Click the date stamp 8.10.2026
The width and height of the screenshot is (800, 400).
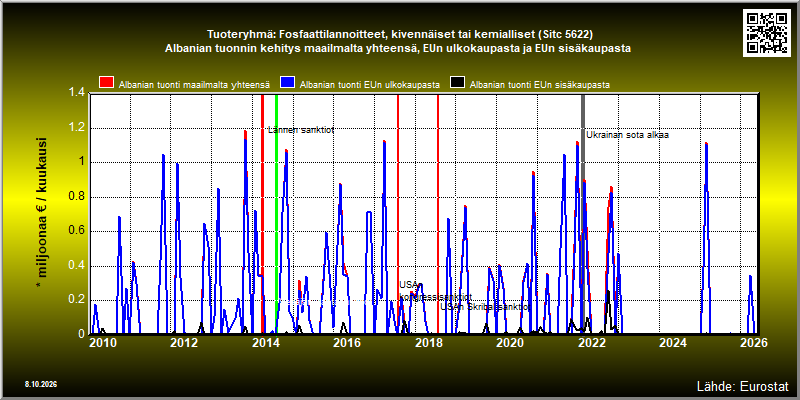click(41, 384)
